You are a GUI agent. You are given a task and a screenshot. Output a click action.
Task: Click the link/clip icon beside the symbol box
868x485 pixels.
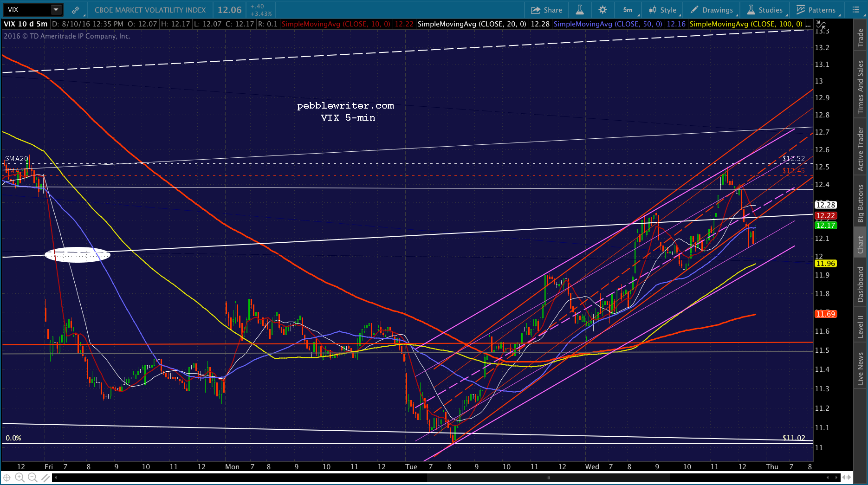(75, 10)
